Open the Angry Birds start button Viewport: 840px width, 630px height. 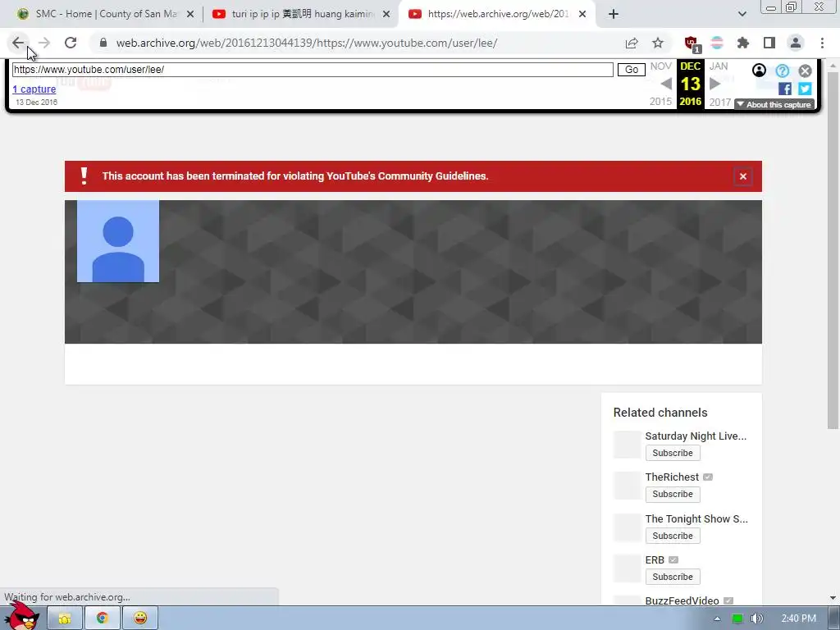click(x=22, y=616)
